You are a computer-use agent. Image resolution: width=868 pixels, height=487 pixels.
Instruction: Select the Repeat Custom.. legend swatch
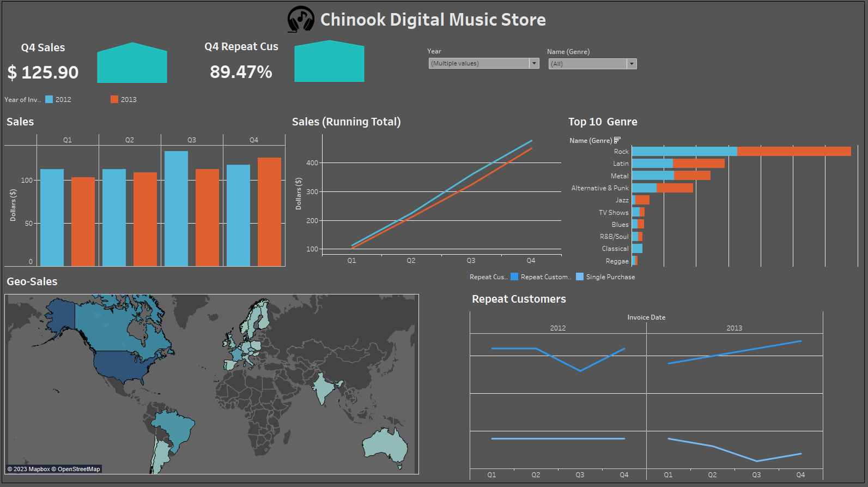514,276
